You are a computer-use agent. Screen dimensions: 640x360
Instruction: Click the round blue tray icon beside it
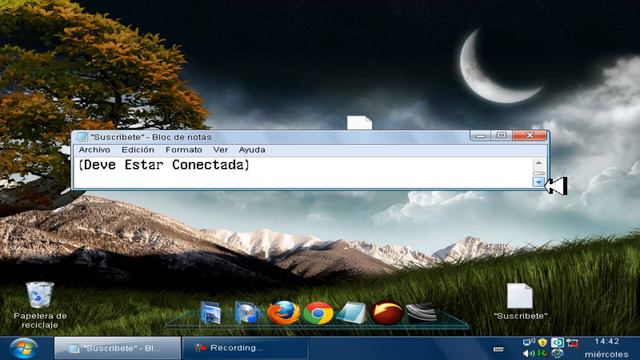click(x=557, y=353)
